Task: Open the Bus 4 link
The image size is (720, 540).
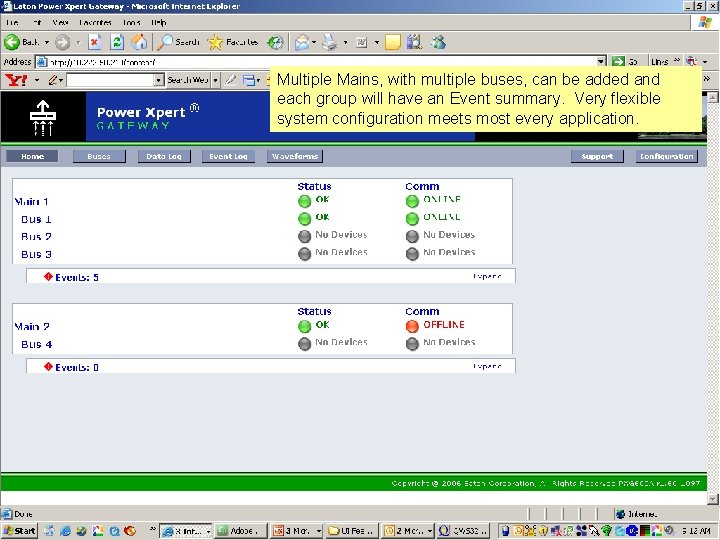Action: [37, 344]
